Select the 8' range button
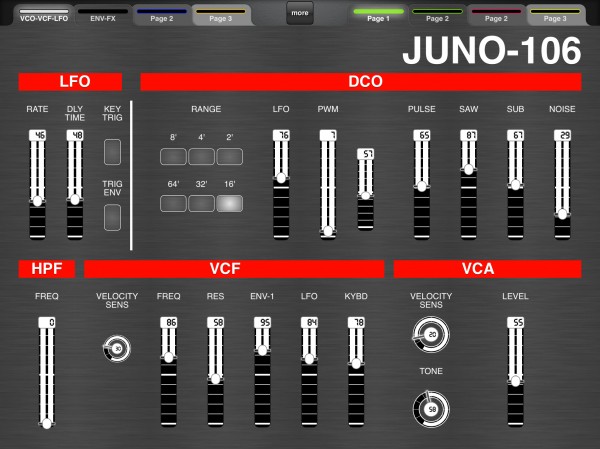 coord(173,157)
